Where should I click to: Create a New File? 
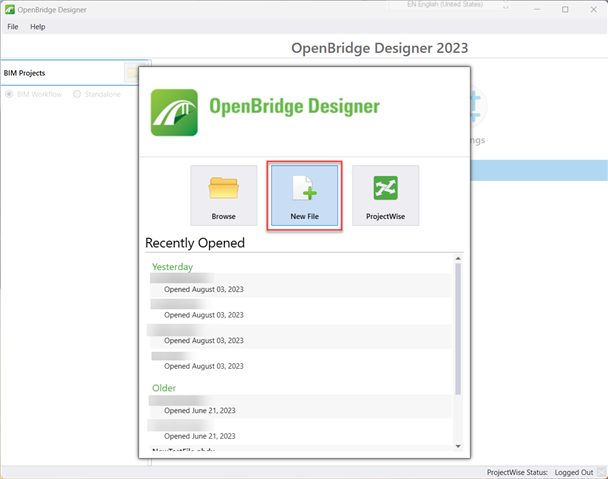tap(304, 195)
